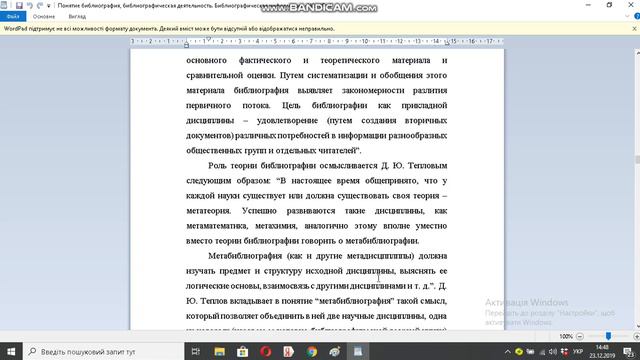Click the taskbar search box

104,351
